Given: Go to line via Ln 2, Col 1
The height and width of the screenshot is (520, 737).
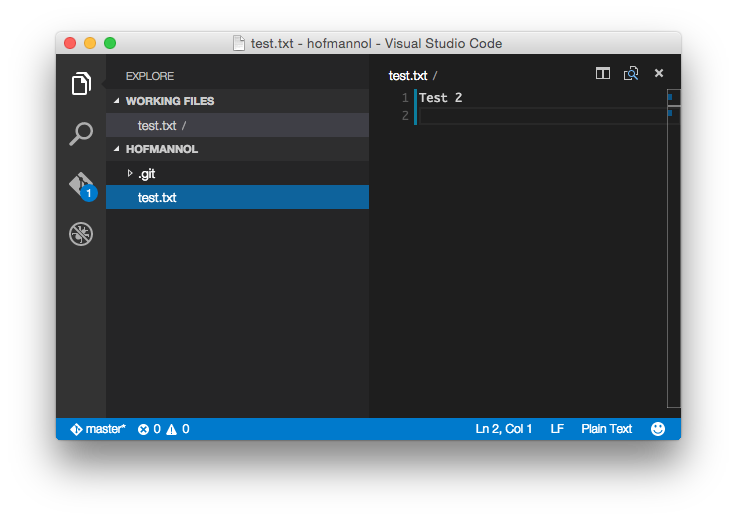Looking at the screenshot, I should pyautogui.click(x=504, y=429).
